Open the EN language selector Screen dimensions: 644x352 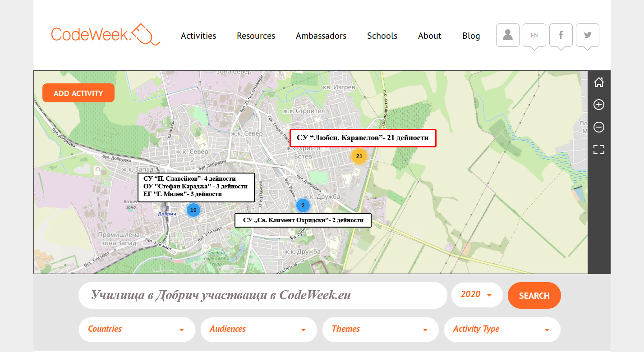point(534,35)
